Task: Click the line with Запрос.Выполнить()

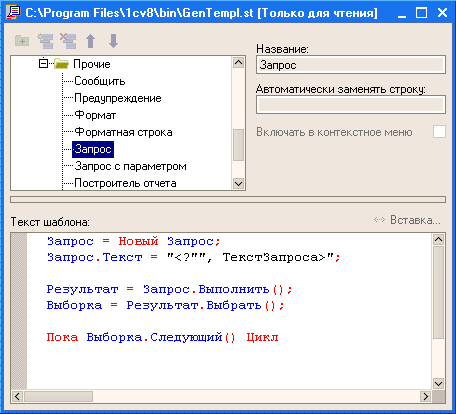Action: 169,289
